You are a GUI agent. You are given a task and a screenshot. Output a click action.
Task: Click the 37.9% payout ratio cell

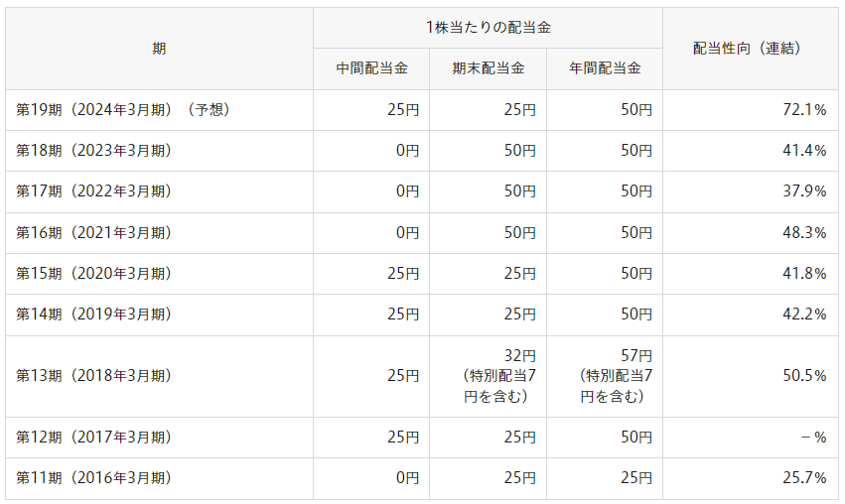804,191
